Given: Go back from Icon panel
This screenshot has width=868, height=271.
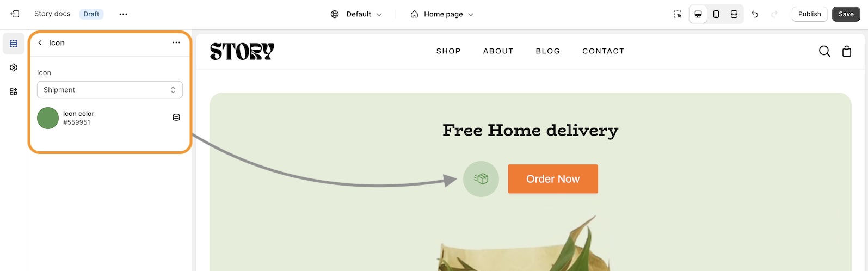Looking at the screenshot, I should [40, 42].
